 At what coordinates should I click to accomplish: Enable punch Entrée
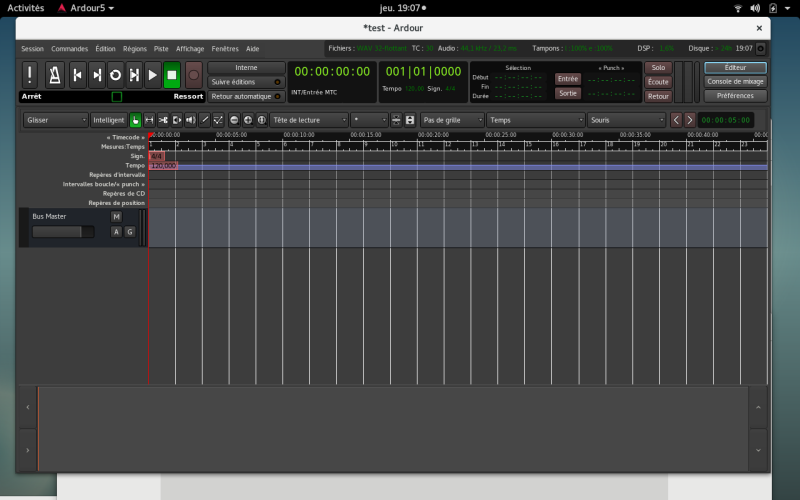click(568, 79)
